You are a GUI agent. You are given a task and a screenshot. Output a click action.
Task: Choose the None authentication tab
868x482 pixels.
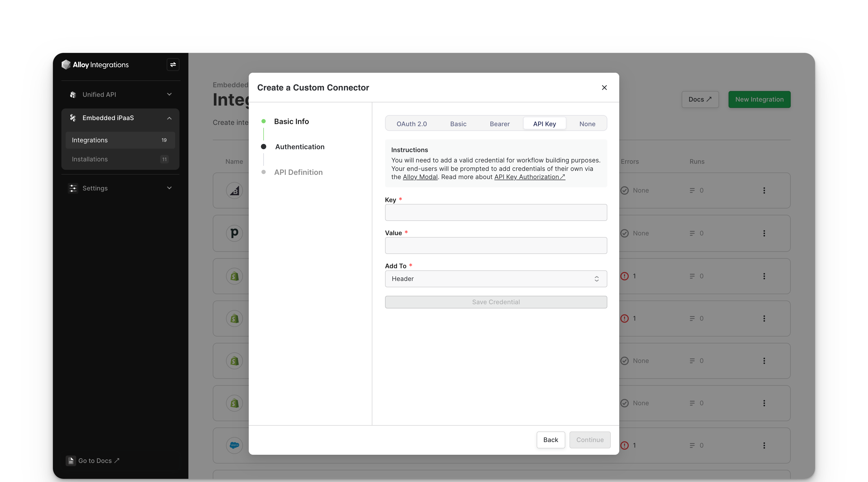(587, 124)
